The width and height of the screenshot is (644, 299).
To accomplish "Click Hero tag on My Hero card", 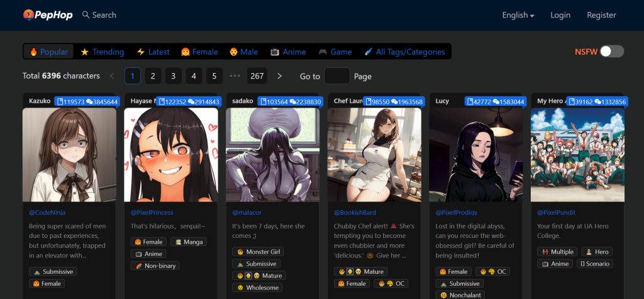I will (x=597, y=252).
